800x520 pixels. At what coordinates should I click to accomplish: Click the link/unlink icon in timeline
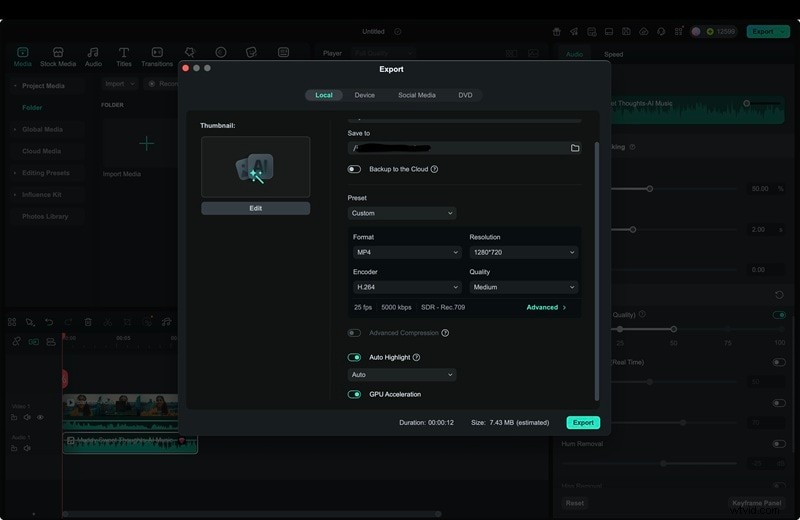coord(16,341)
